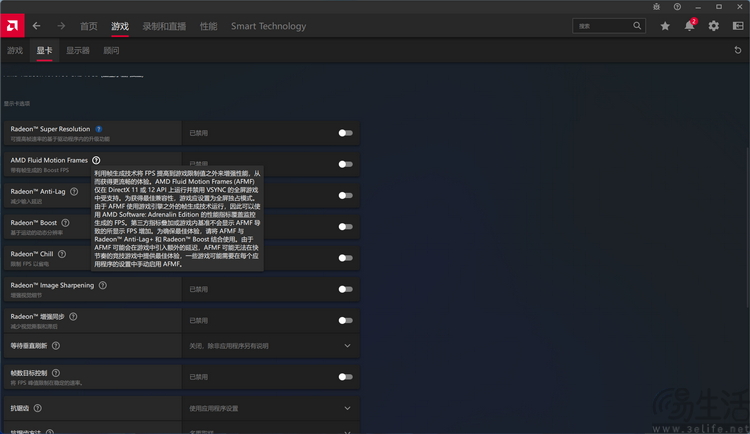Go back with the left arrow

pyautogui.click(x=36, y=26)
